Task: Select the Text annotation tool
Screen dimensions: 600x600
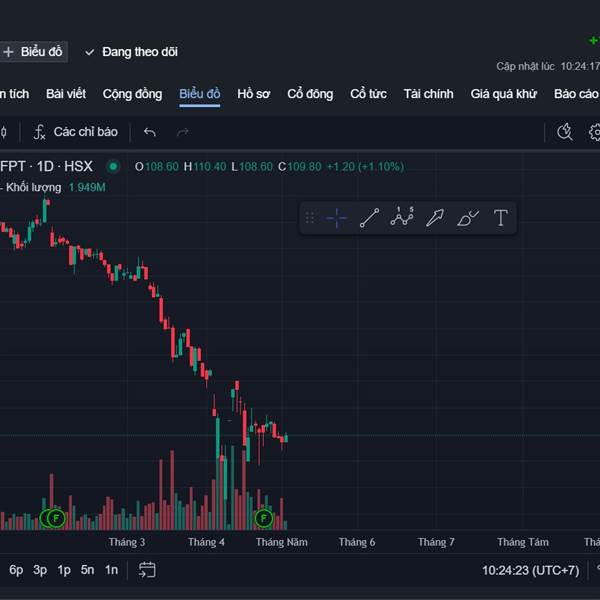Action: [501, 218]
